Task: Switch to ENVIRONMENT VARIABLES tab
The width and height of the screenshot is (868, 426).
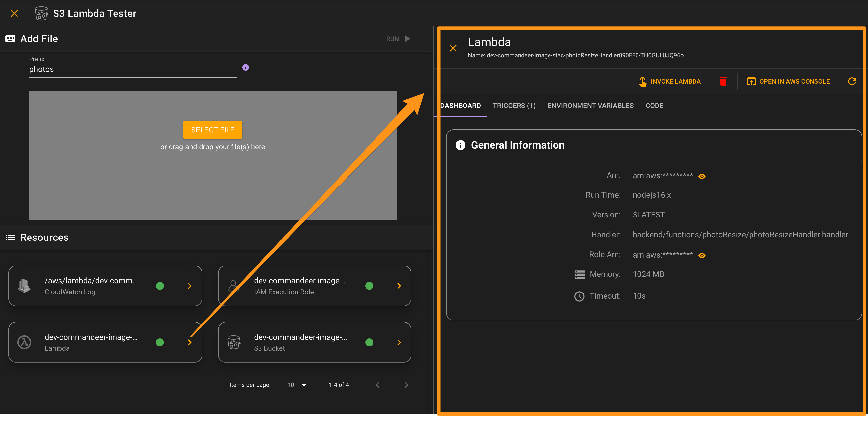Action: [x=590, y=106]
